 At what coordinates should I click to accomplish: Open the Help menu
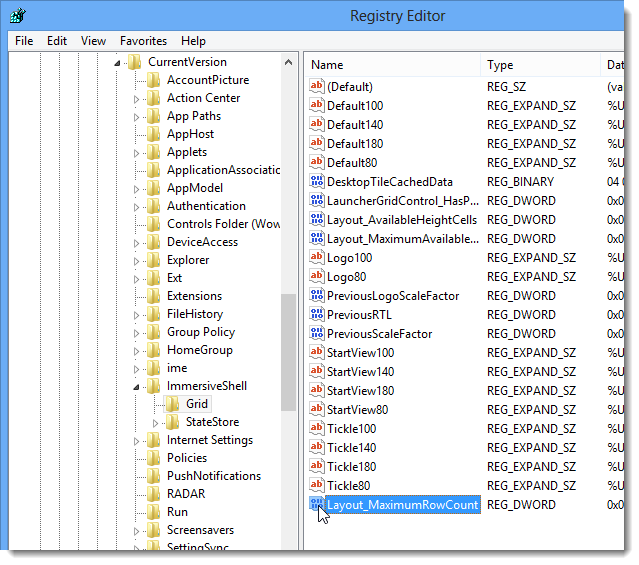[x=193, y=41]
